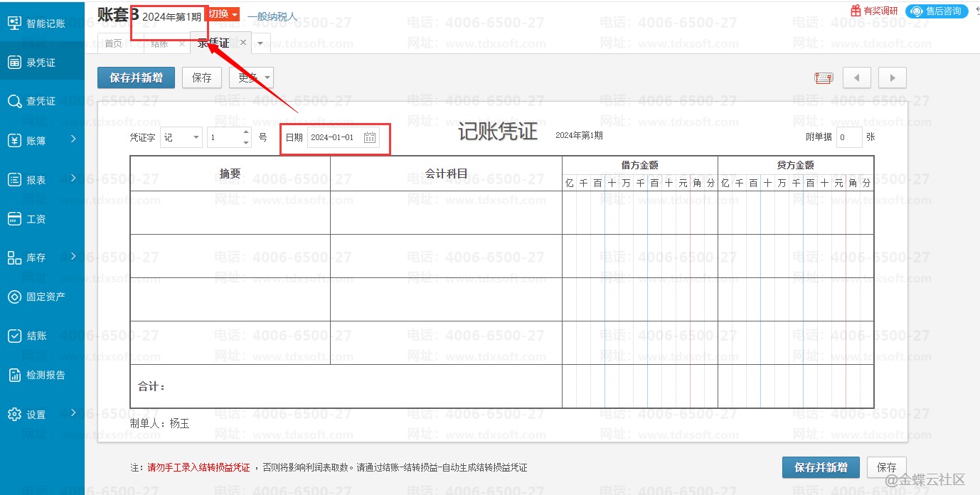The width and height of the screenshot is (980, 495).
Task: Close the 录凭证 tab
Action: 243,43
